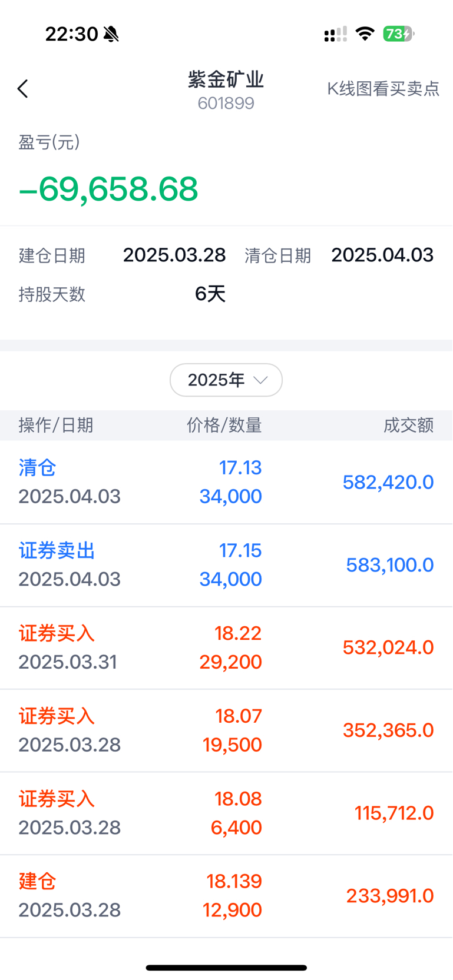453x980 pixels.
Task: Tap stock code 601899
Action: [226, 104]
